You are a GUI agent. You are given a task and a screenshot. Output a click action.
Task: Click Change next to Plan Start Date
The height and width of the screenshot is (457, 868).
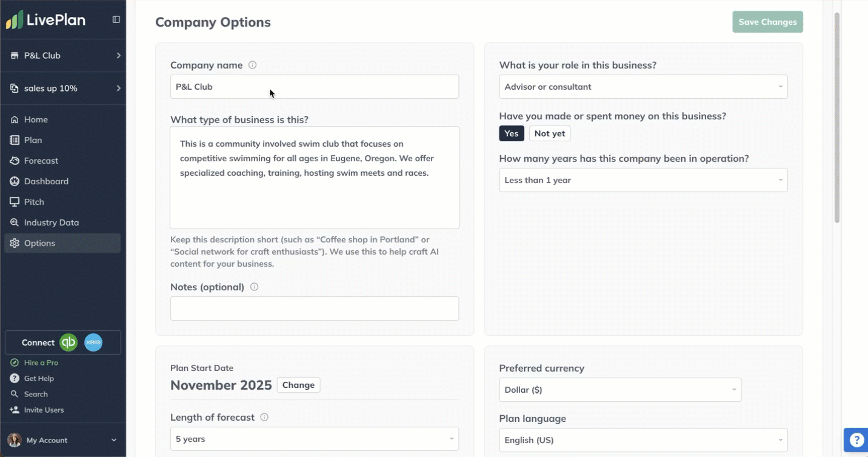click(298, 385)
